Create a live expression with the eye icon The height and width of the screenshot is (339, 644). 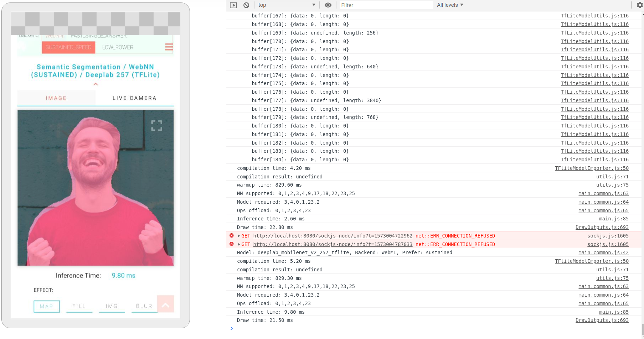click(328, 5)
